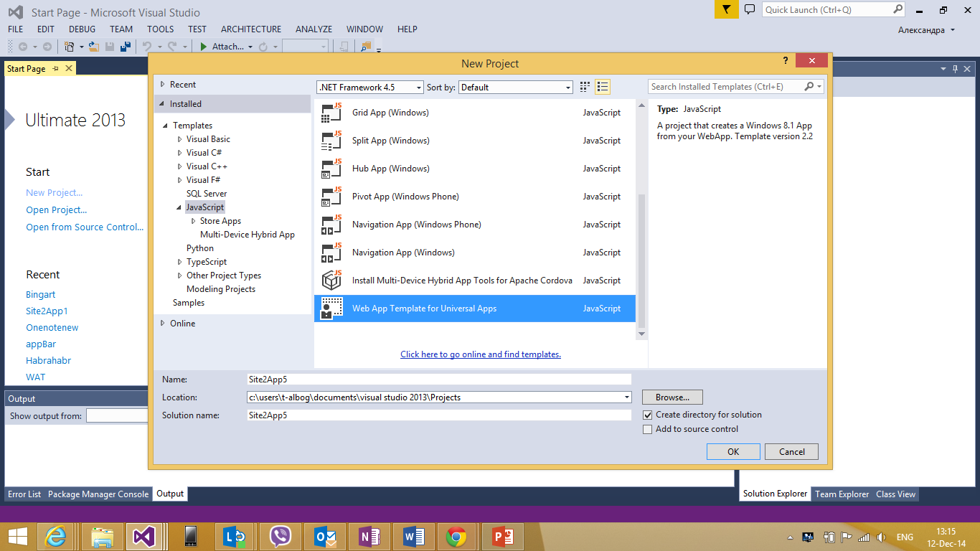The width and height of the screenshot is (980, 551).
Task: Switch to the Team Explorer tab
Action: (x=842, y=494)
